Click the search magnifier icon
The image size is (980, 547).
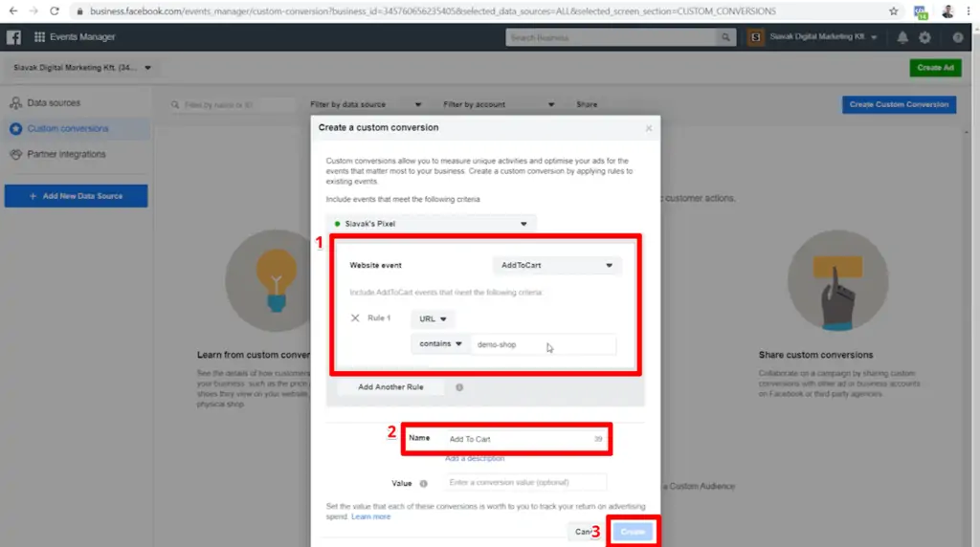(x=725, y=37)
